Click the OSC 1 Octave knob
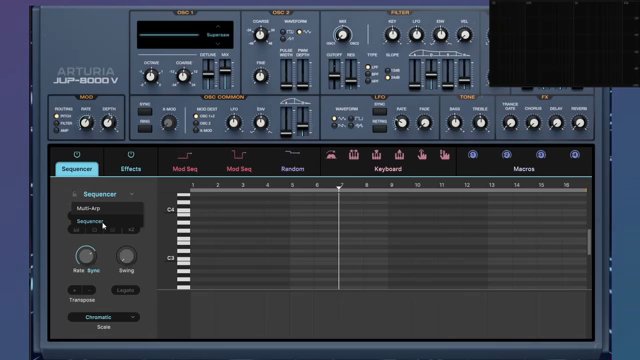Viewport: 640px width, 360px height. pos(151,76)
